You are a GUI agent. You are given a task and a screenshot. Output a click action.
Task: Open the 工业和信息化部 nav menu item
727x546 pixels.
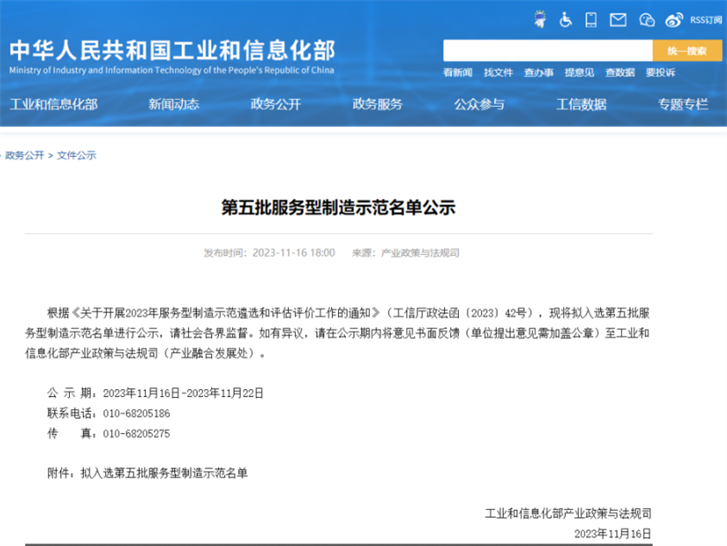(x=54, y=104)
